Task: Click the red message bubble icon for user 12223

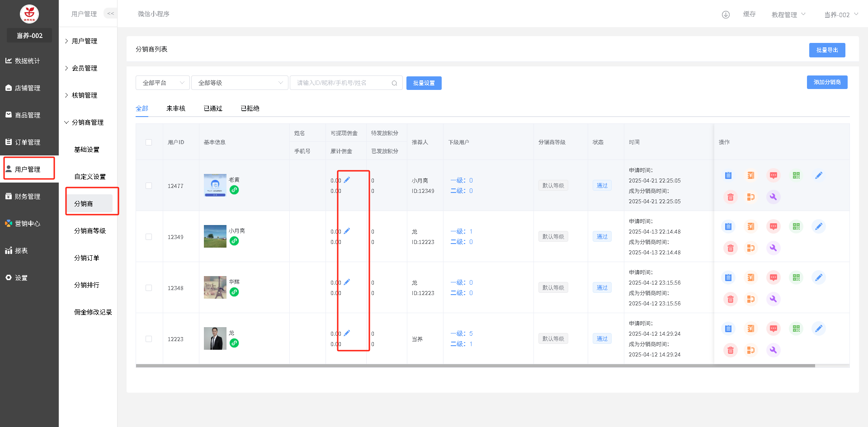Action: click(774, 328)
